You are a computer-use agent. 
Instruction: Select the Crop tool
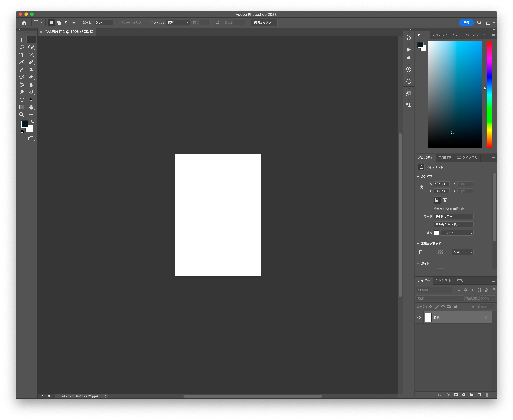pyautogui.click(x=22, y=55)
